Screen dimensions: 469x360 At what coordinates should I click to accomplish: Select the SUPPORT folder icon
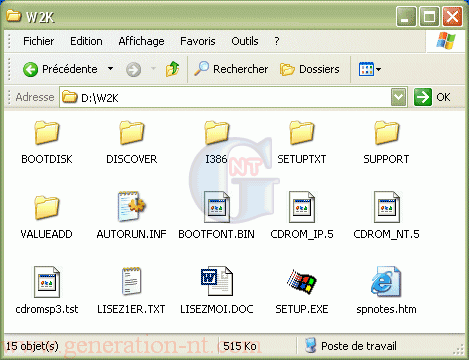[x=387, y=133]
